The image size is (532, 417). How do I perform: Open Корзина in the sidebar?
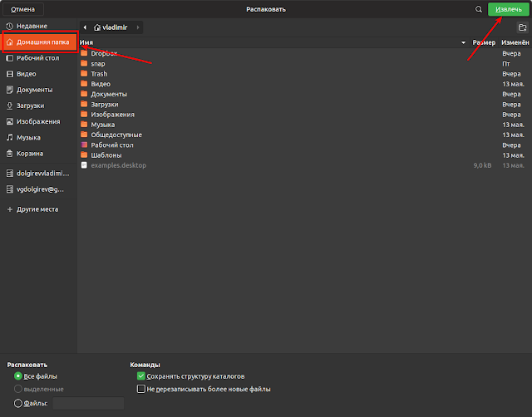click(x=39, y=153)
